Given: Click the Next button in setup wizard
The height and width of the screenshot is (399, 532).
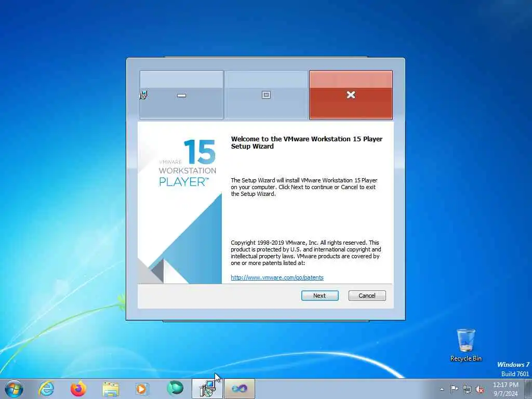Looking at the screenshot, I should click(320, 296).
